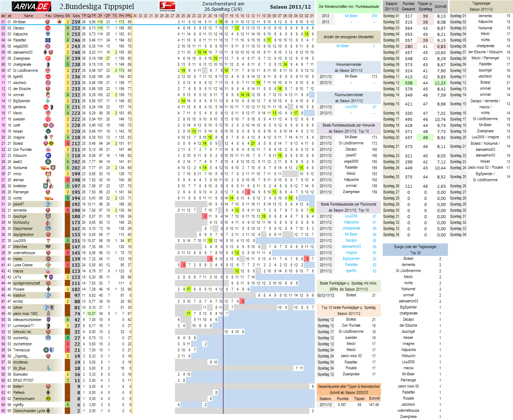The image size is (513, 420).
Task: Click the 'Spieltag 26' row in the points table
Action: pos(415,186)
